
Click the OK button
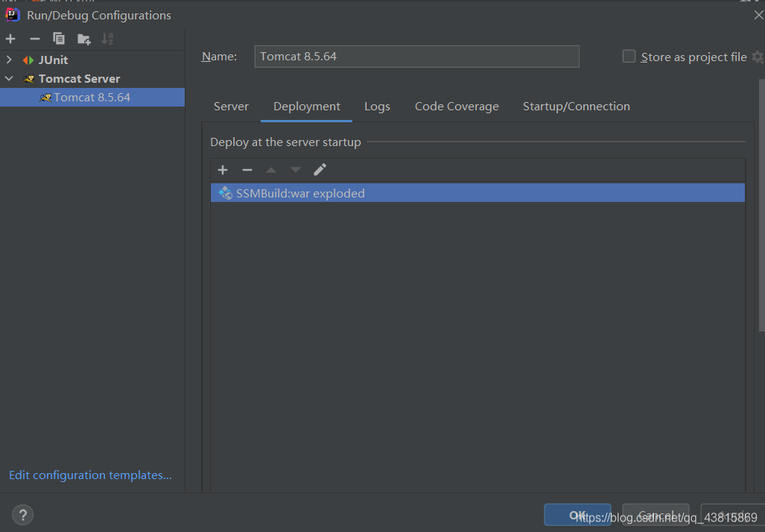click(x=577, y=515)
